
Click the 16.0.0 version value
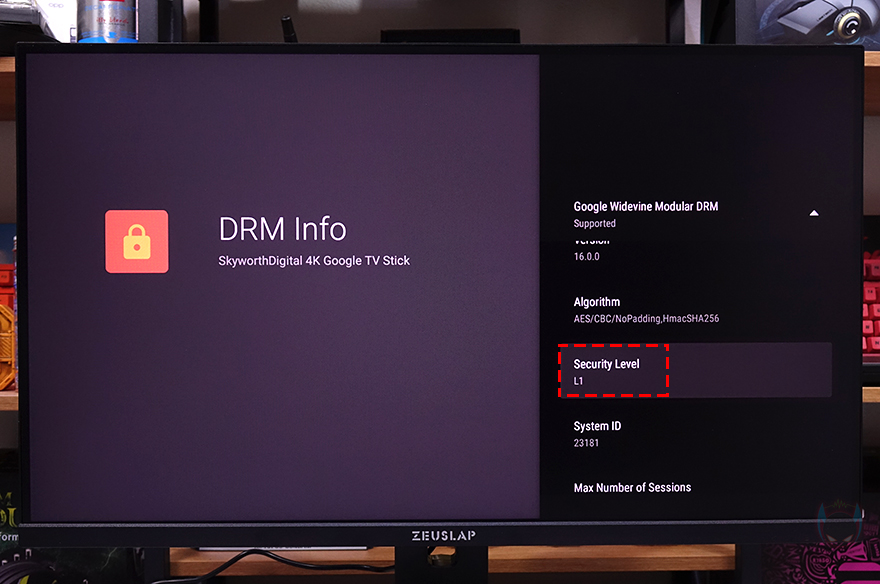click(x=586, y=256)
